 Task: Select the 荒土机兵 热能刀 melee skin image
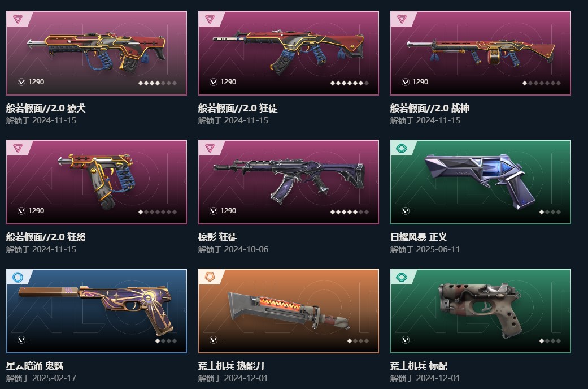click(x=289, y=311)
